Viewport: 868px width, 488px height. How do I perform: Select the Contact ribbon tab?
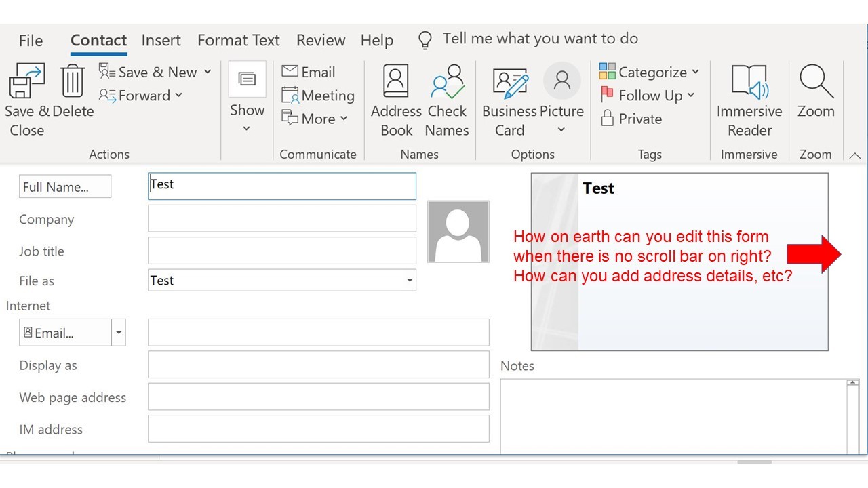(98, 41)
